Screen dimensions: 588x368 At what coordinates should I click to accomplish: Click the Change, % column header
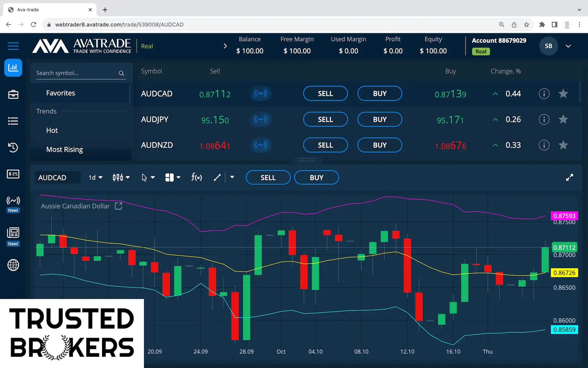506,71
